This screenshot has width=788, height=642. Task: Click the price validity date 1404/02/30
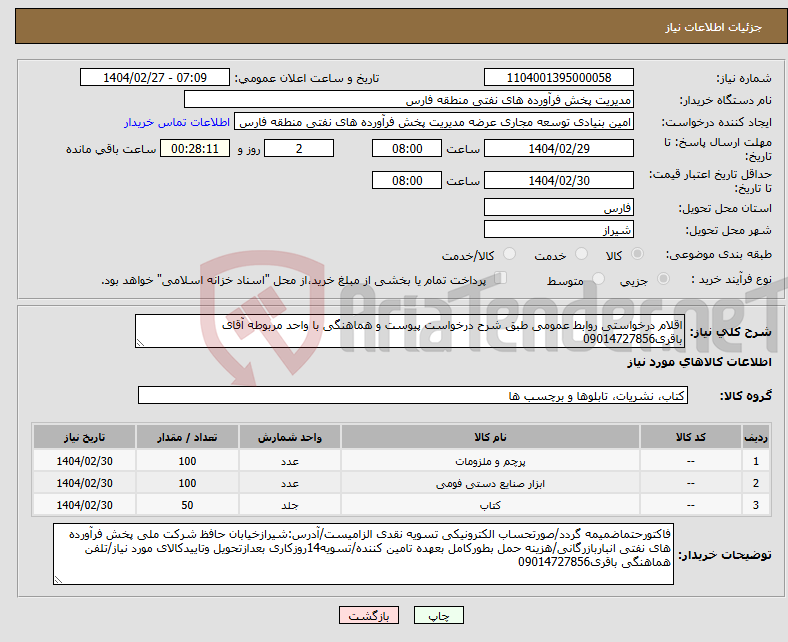tap(558, 180)
